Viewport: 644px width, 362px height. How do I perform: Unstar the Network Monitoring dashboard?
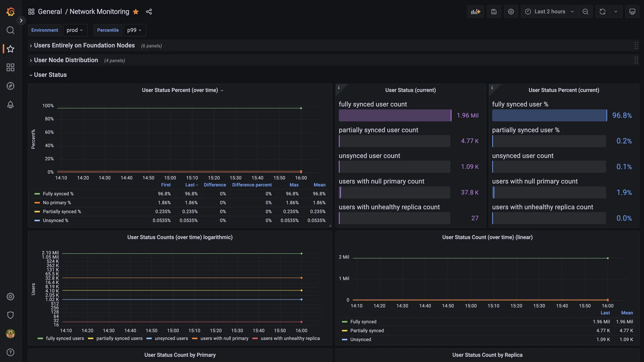point(136,11)
